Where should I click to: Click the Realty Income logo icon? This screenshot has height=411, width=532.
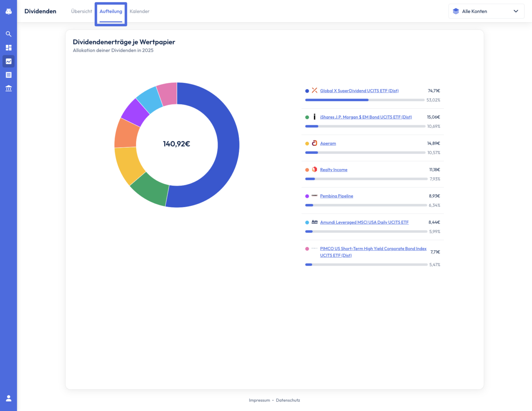(x=314, y=169)
